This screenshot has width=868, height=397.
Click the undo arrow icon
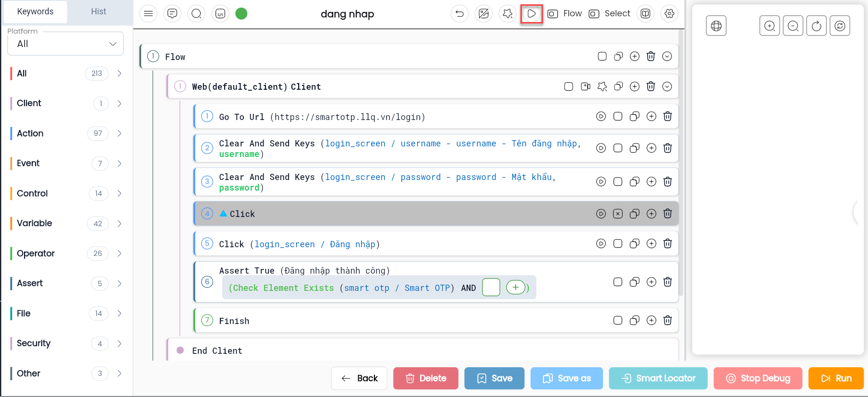click(x=459, y=13)
